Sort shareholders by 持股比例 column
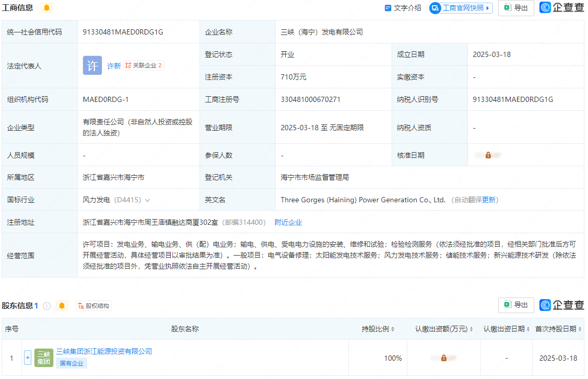Viewport: 588px width, 379px height. (378, 329)
